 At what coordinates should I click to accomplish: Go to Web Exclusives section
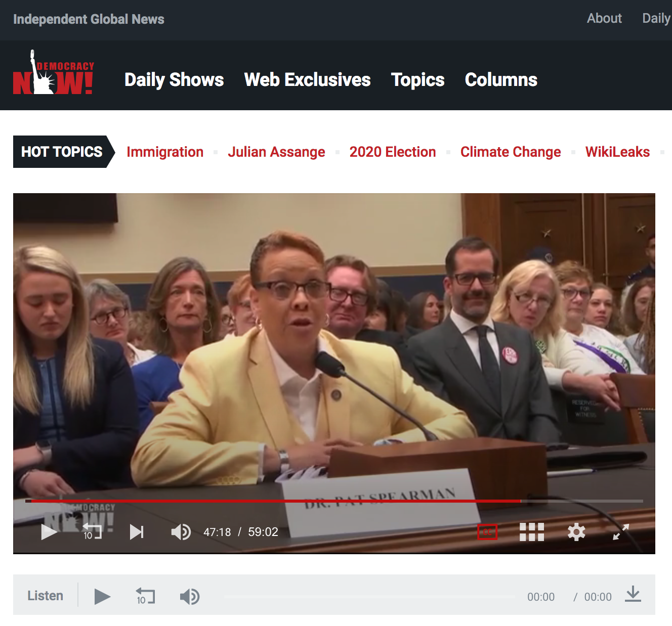point(307,80)
